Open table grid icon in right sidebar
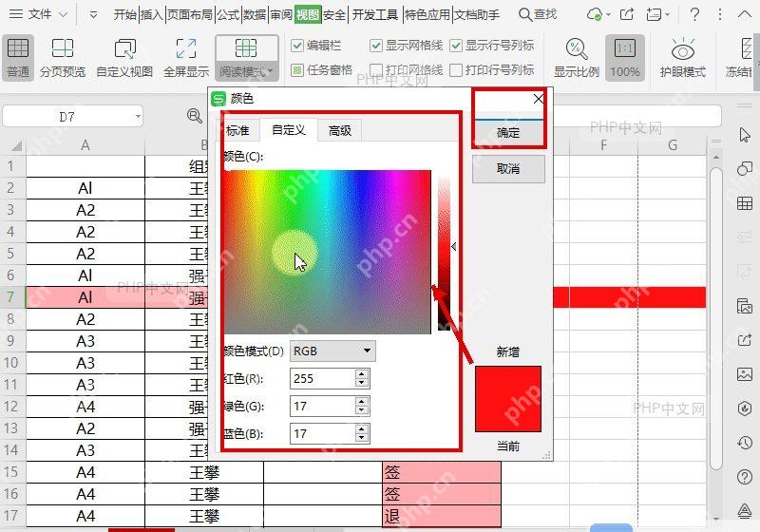Screen dimensions: 760x532 pos(745,203)
